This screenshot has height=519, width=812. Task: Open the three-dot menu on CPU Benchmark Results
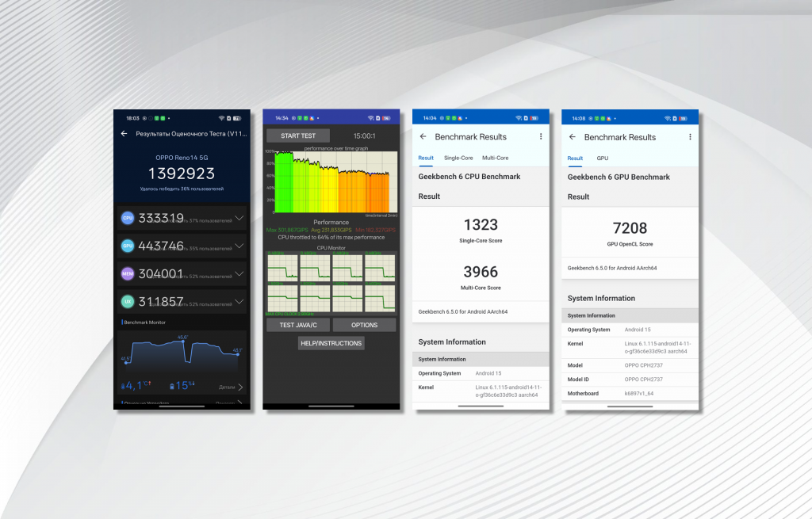point(541,136)
